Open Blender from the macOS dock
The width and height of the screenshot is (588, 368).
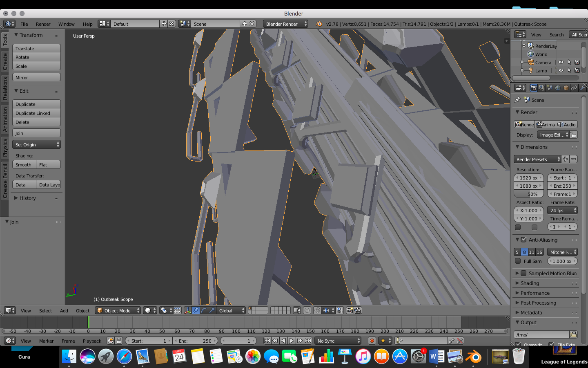[x=473, y=357]
